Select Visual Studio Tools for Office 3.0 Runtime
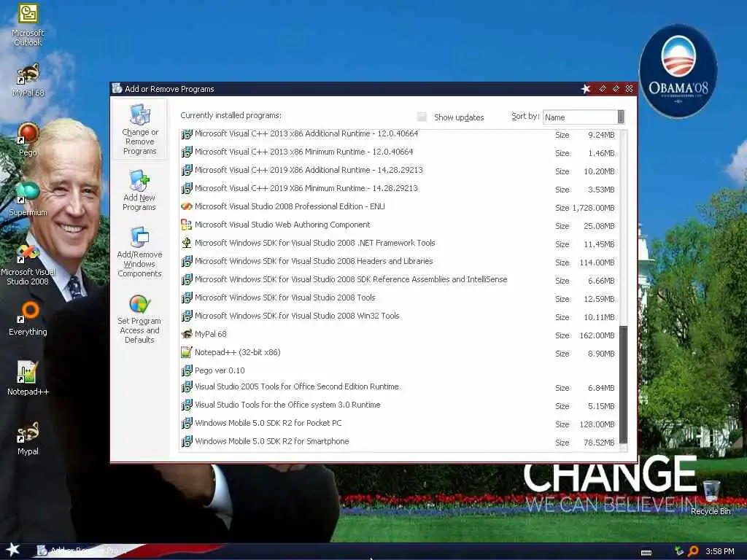747x560 pixels. 399,405
